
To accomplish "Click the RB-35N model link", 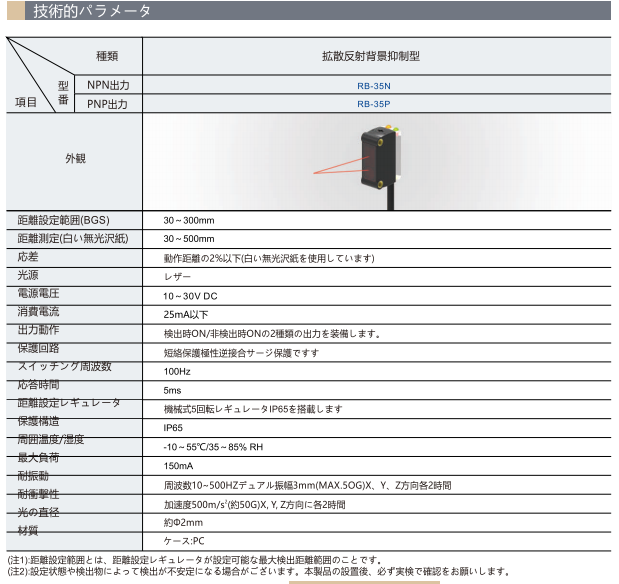I will click(373, 85).
